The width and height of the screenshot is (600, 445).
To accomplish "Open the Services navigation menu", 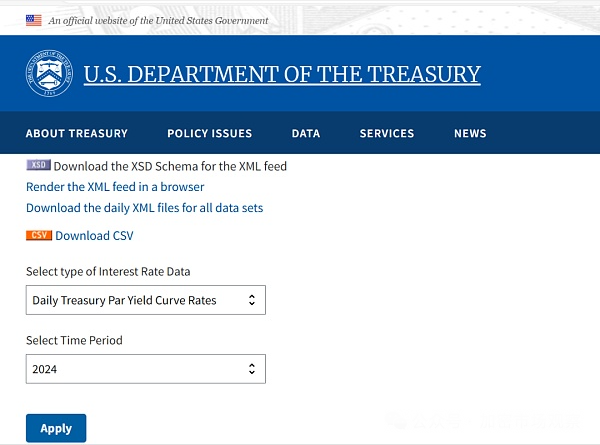I will pos(387,133).
